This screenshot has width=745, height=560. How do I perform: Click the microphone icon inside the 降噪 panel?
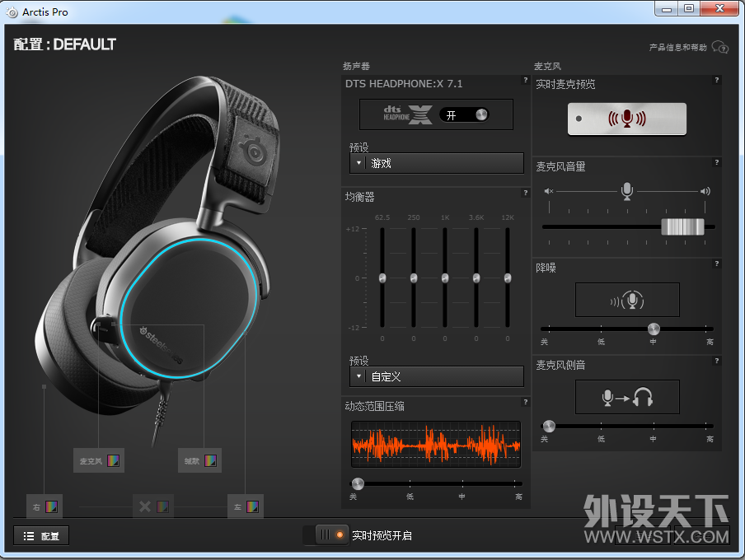(627, 300)
